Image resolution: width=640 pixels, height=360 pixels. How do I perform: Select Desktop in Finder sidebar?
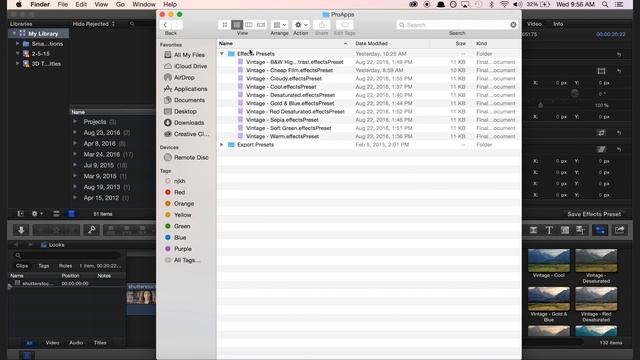coord(185,111)
